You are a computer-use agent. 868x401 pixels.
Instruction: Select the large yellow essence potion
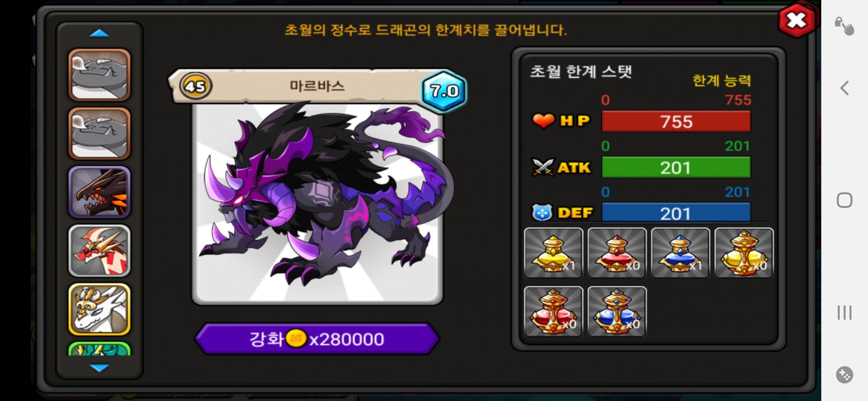click(744, 253)
